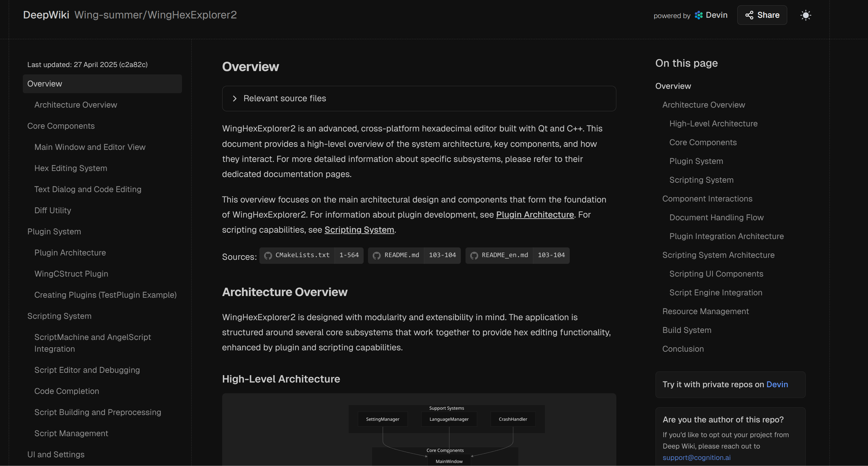This screenshot has width=868, height=466.
Task: Open the GitHub icon for README_en.md source
Action: (x=474, y=255)
